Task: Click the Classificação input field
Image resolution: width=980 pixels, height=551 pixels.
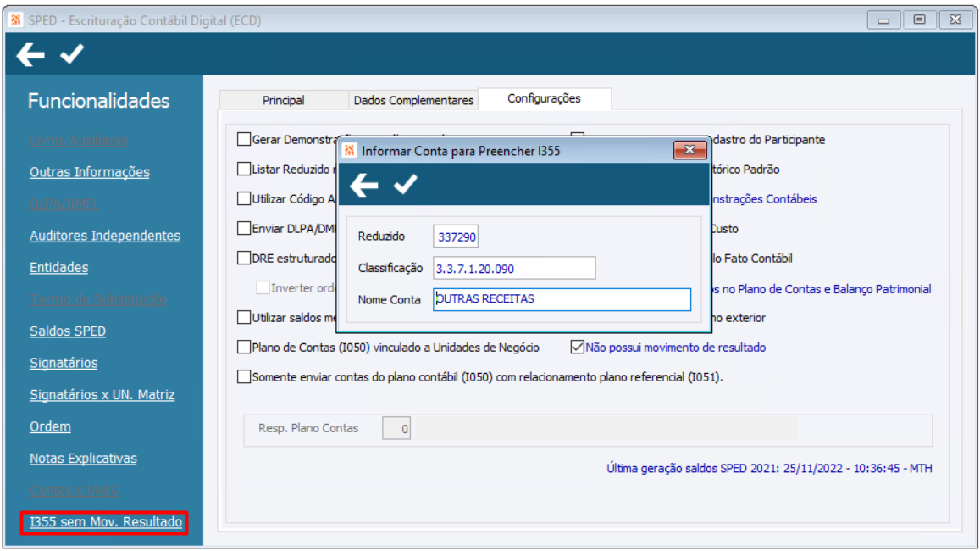Action: click(514, 269)
